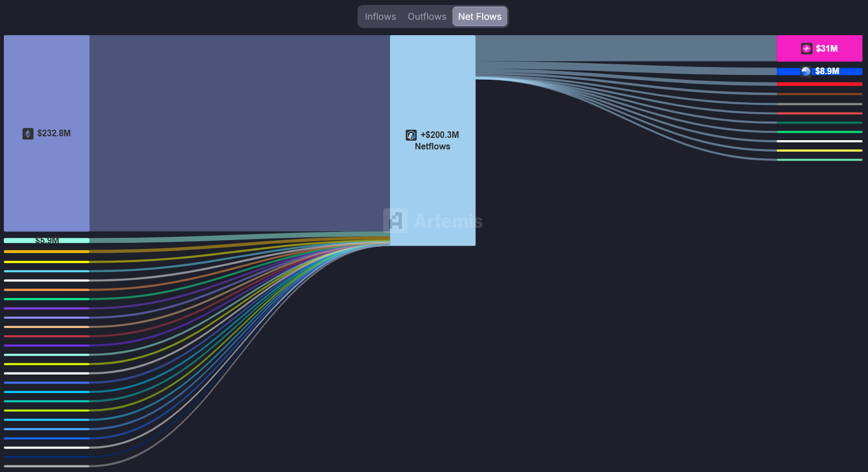The width and height of the screenshot is (868, 472).
Task: Select the dark green outflow destination bar
Action: [820, 123]
